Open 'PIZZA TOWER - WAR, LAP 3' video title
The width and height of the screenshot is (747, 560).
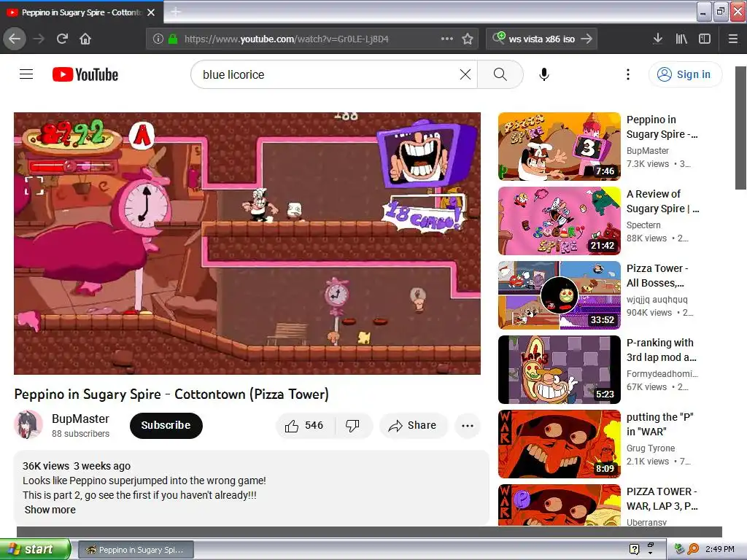pyautogui.click(x=662, y=498)
